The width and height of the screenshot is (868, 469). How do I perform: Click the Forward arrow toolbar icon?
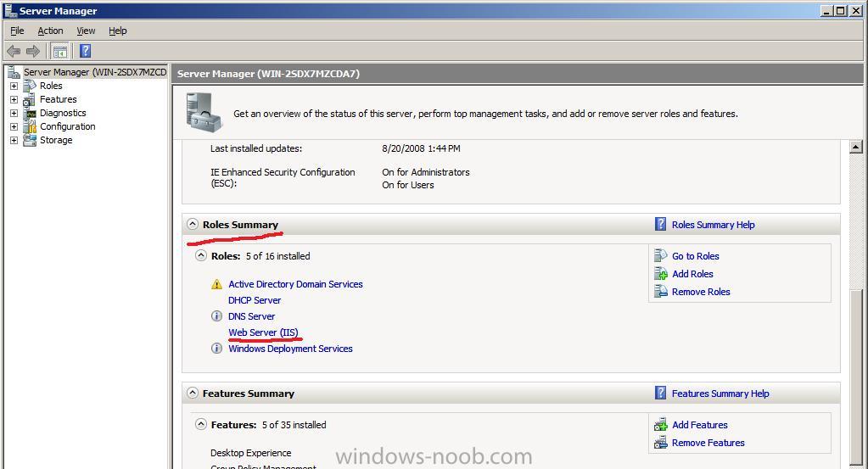click(x=33, y=52)
